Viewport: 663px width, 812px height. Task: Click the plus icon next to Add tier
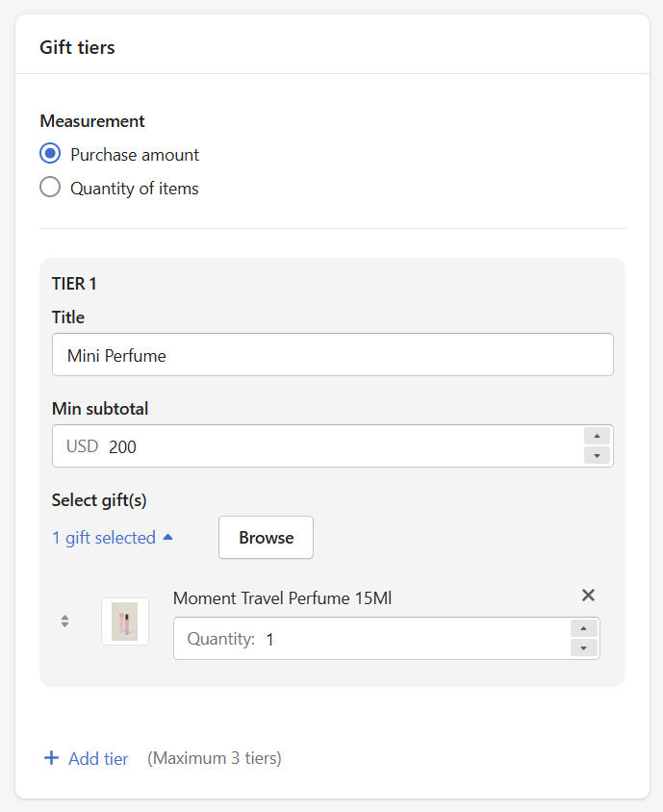[x=51, y=758]
